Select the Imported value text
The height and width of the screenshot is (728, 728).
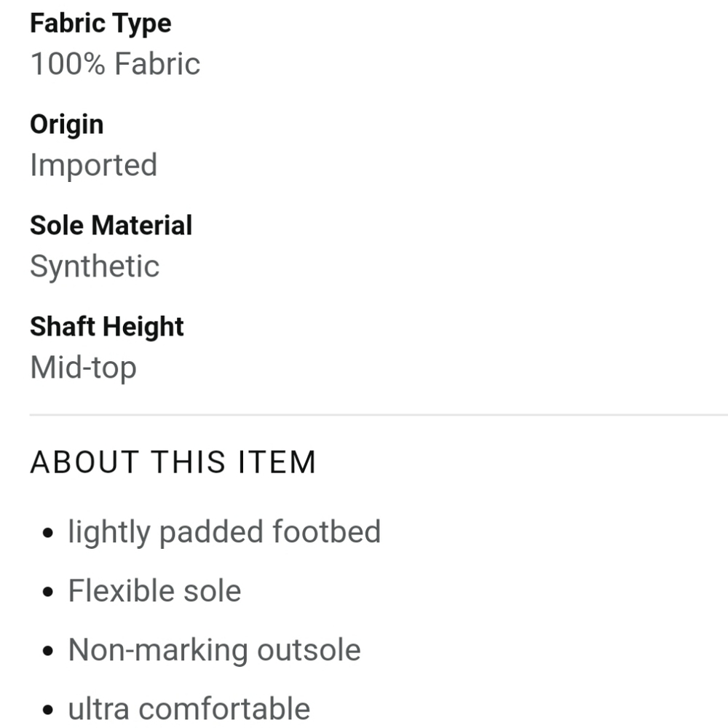94,165
